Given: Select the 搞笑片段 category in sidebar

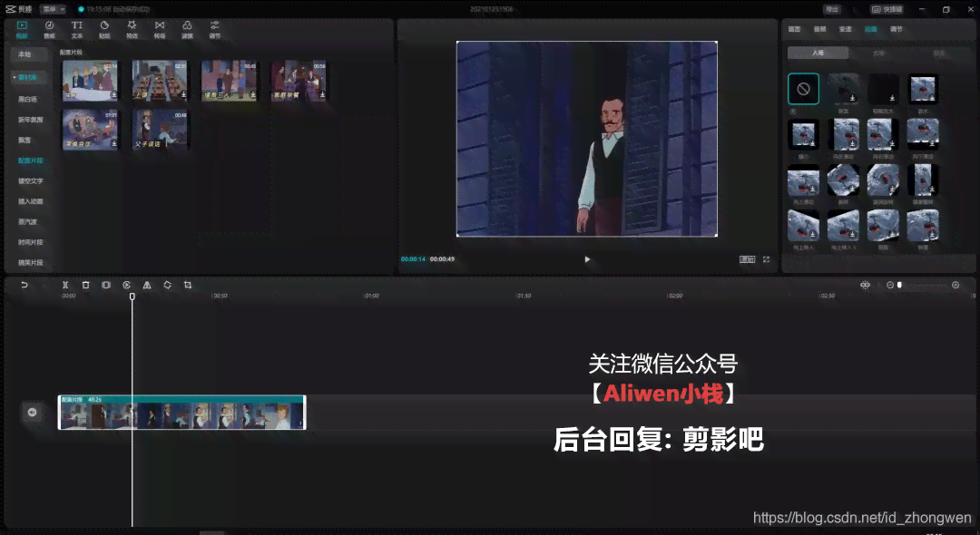Looking at the screenshot, I should [x=31, y=263].
